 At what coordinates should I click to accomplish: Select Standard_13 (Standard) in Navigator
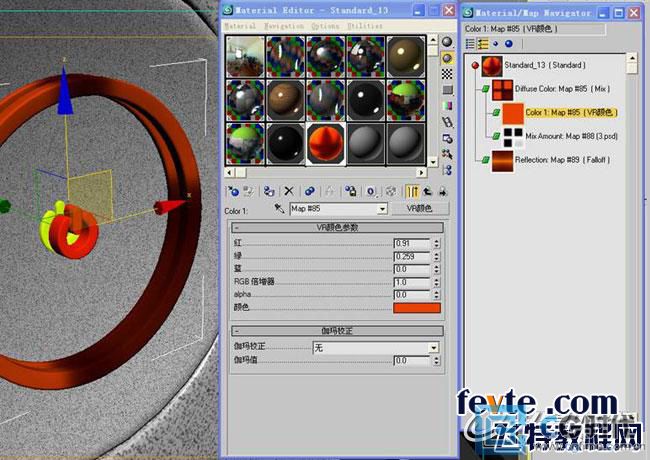pos(545,65)
